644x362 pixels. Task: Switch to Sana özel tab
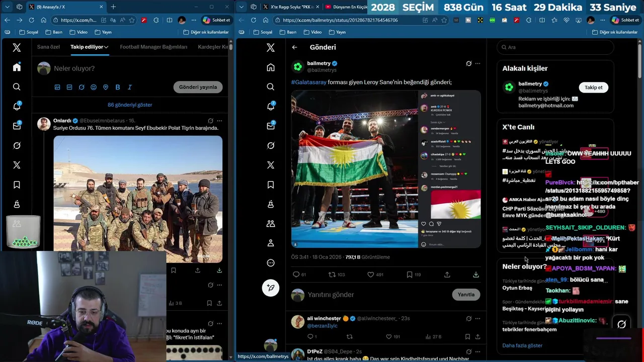tap(48, 47)
